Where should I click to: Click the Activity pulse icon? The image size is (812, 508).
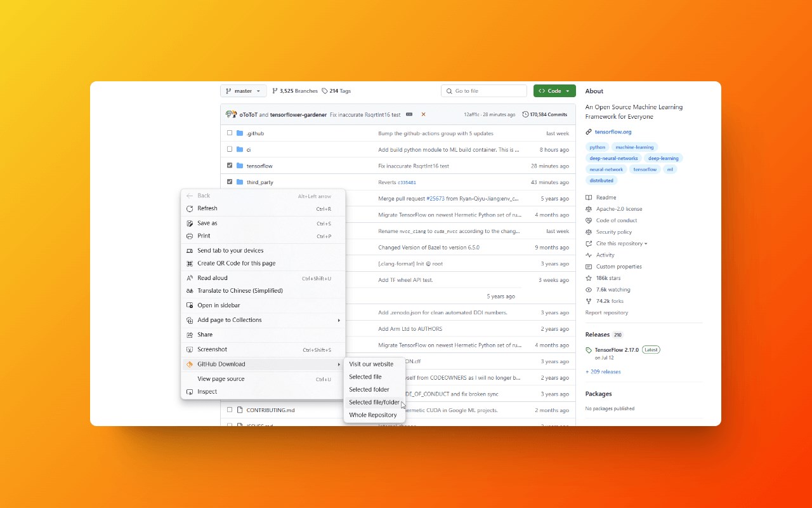589,255
